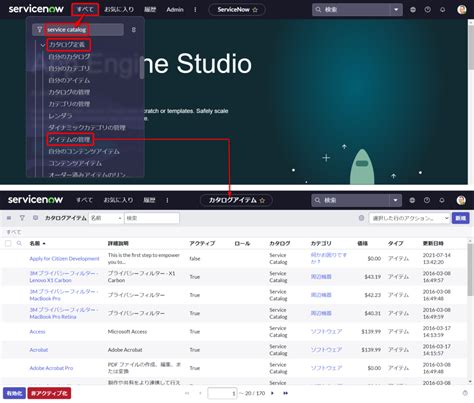Screen dimensions: 474x403
Task: Go to the next page of the list
Action: [272, 393]
